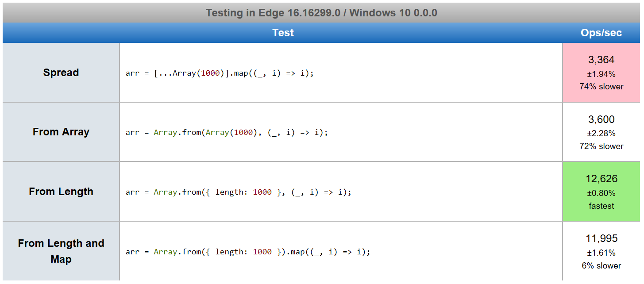Click the ±0.80% margin text
The height and width of the screenshot is (284, 644).
coord(601,193)
